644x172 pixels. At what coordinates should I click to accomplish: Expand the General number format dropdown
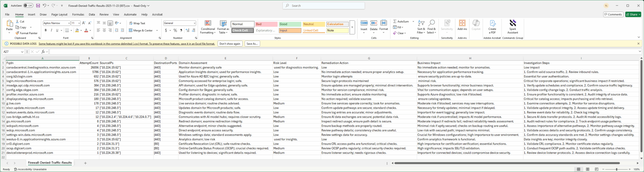(x=194, y=23)
